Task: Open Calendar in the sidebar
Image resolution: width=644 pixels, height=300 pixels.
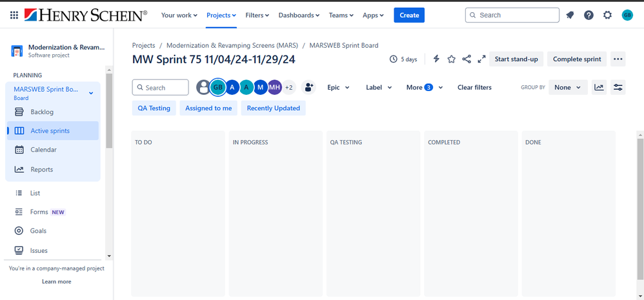Action: point(52,150)
